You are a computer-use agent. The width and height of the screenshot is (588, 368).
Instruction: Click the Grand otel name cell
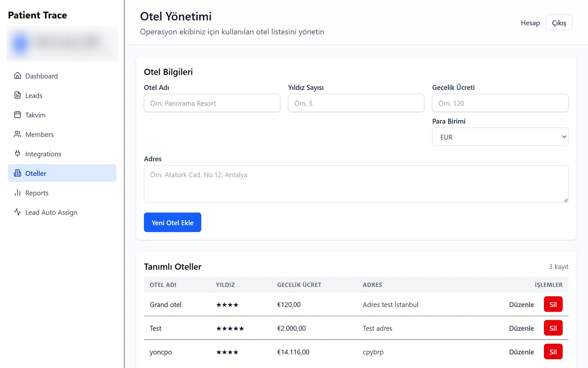coord(165,304)
